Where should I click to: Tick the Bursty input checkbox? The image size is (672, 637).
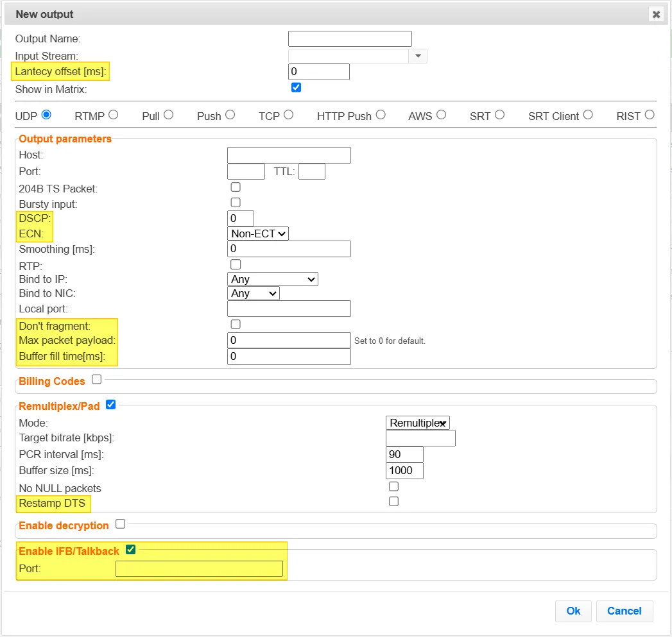pyautogui.click(x=236, y=202)
